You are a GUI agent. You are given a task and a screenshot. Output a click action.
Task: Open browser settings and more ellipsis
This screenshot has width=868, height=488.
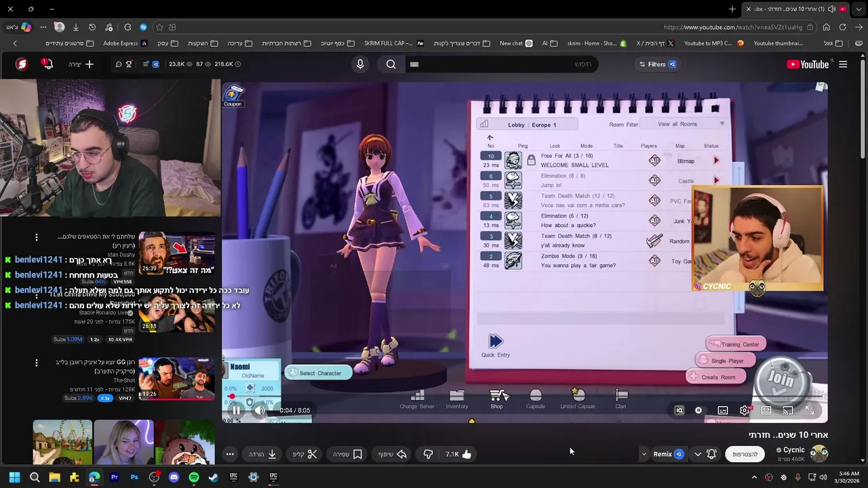[43, 27]
